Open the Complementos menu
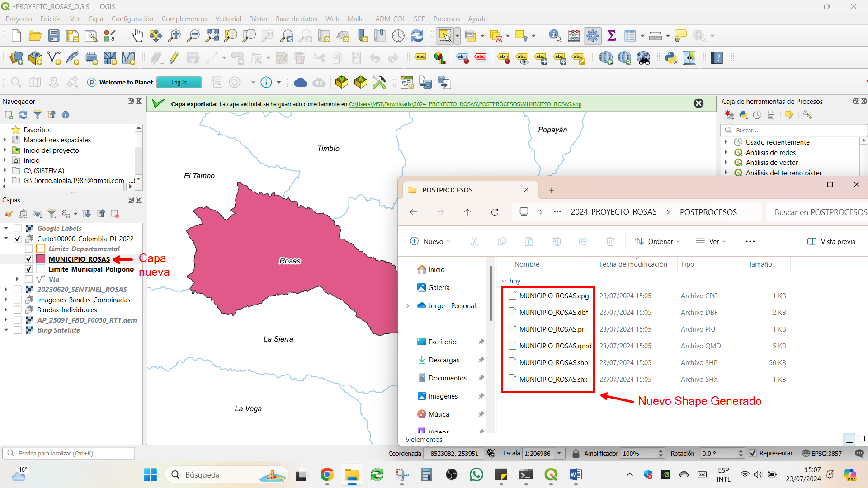 pyautogui.click(x=184, y=19)
